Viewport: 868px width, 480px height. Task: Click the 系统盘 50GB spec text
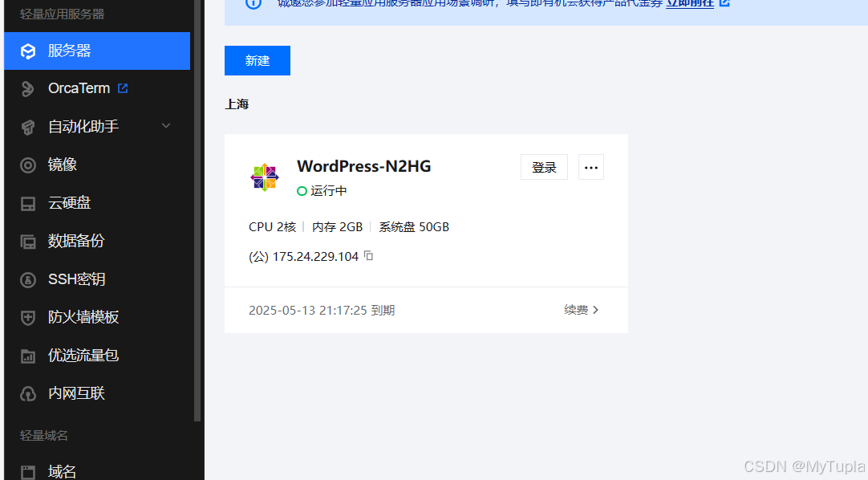[414, 227]
